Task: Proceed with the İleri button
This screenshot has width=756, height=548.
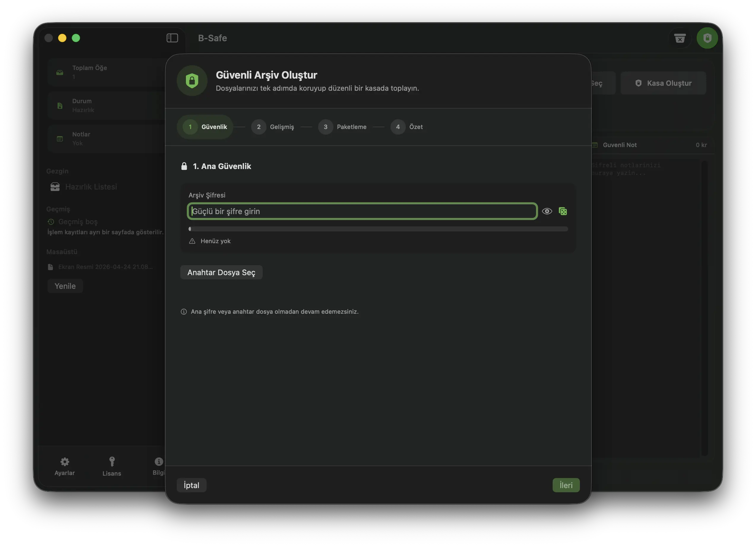Action: [x=566, y=485]
